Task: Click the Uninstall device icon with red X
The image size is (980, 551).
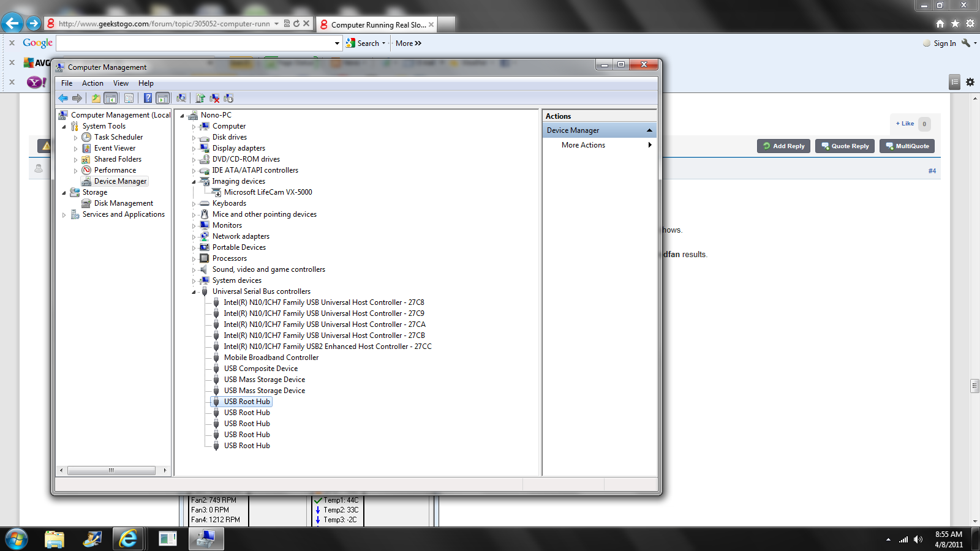Action: coord(214,98)
